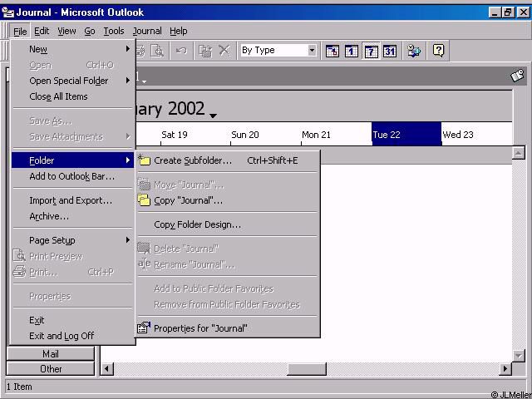Select the Wed 23 date header
Screen dimensions: 532x399
tap(476, 135)
